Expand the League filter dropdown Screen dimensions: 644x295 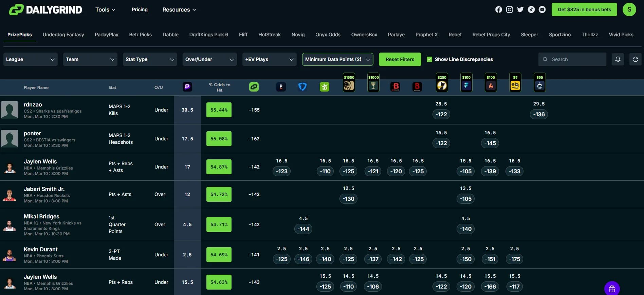click(30, 59)
